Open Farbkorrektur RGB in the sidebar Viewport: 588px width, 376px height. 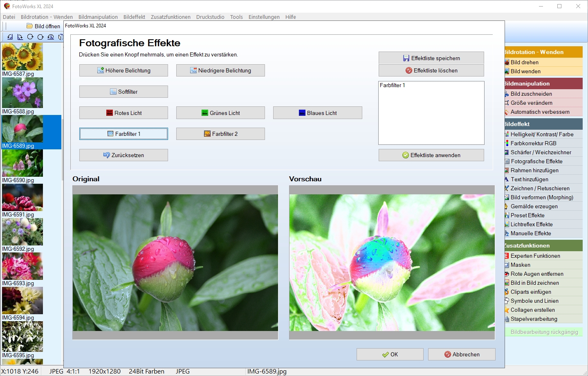tap(533, 143)
